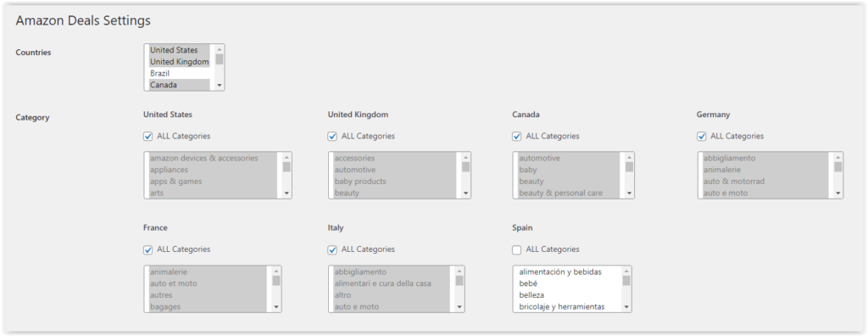Click 'auto et moto' in France list

208,283
